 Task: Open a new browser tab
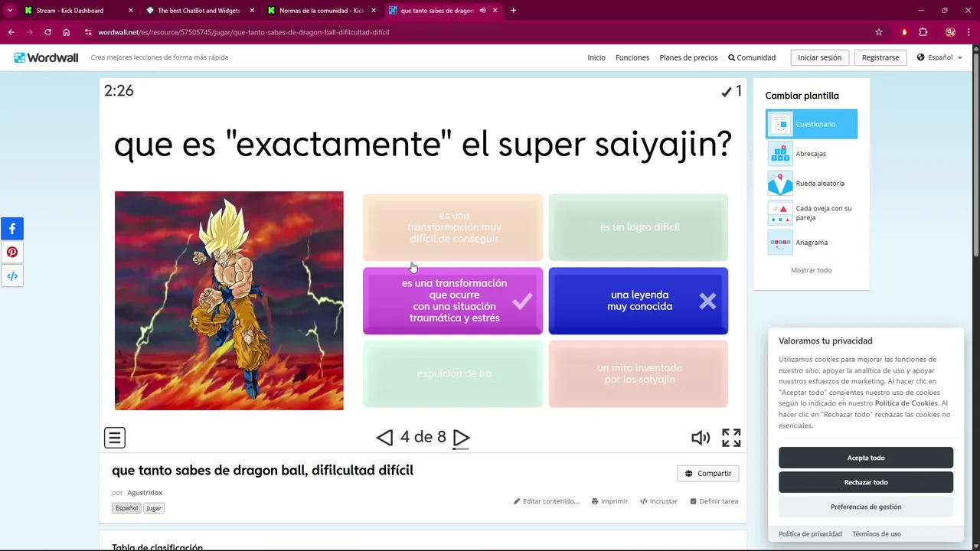pos(513,11)
